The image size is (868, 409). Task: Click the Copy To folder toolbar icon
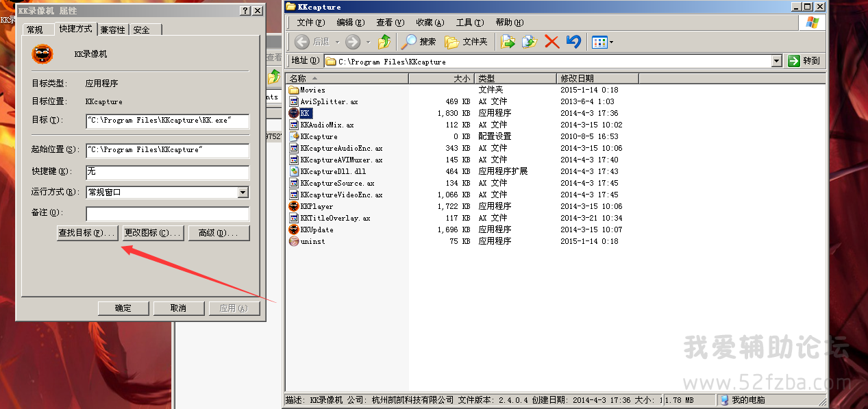pyautogui.click(x=529, y=42)
